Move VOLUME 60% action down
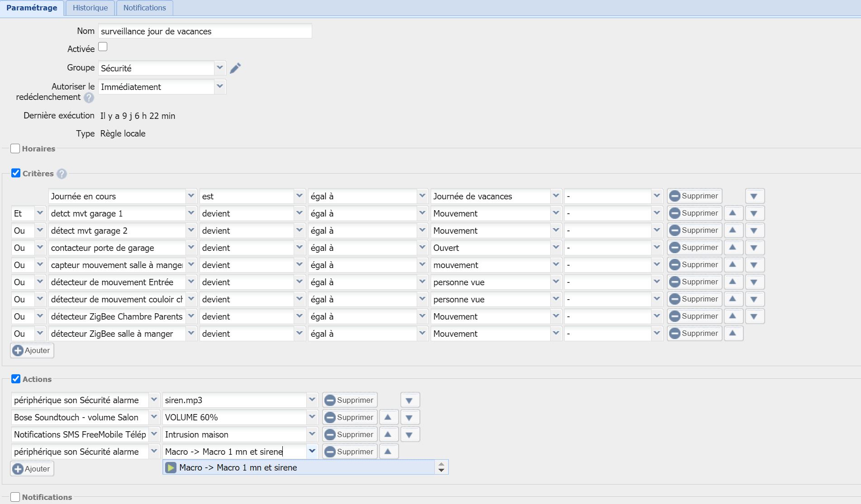 409,417
